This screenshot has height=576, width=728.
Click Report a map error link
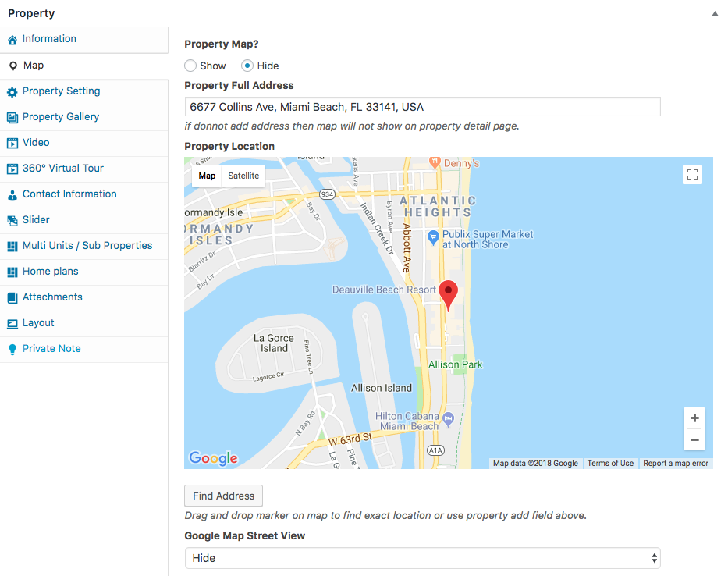tap(676, 463)
